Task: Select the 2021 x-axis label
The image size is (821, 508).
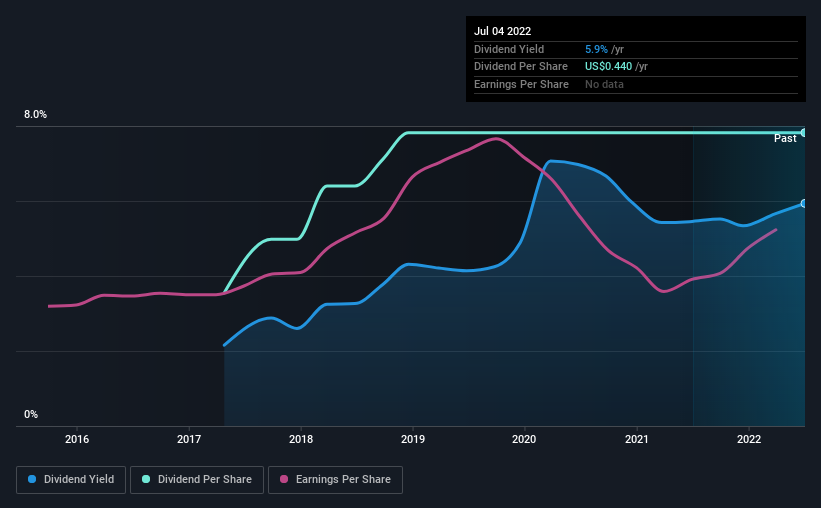Action: (x=637, y=439)
